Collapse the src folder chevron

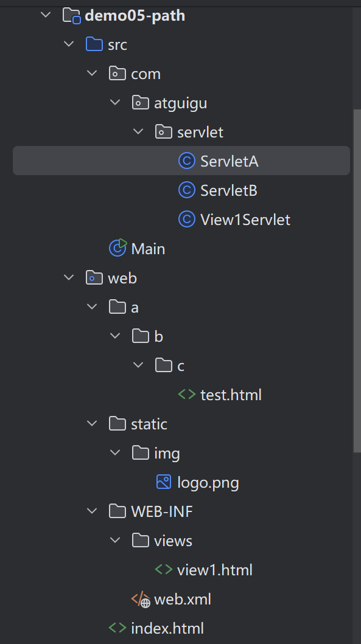(x=69, y=44)
